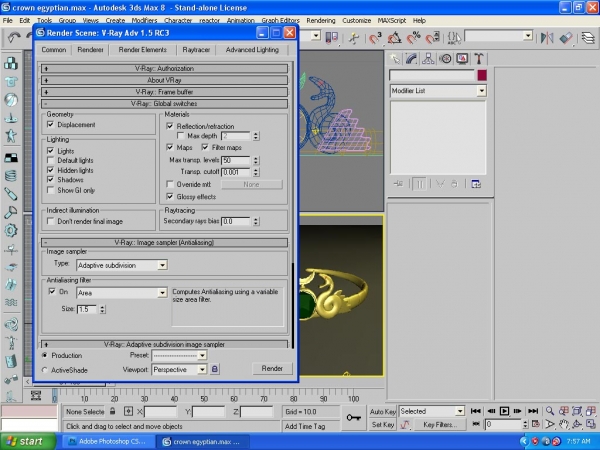Open the Display command panel tab
Viewport: 600px width, 450px height.
click(x=462, y=59)
